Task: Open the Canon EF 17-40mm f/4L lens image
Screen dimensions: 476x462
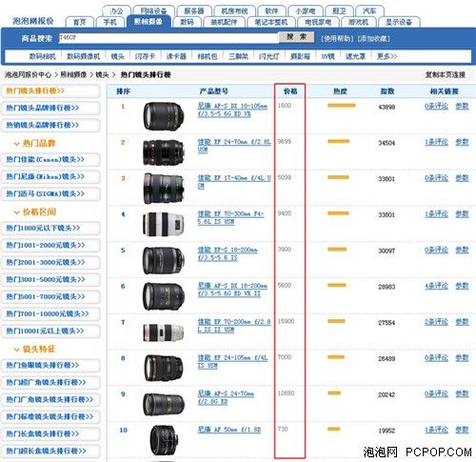Action: 164,188
